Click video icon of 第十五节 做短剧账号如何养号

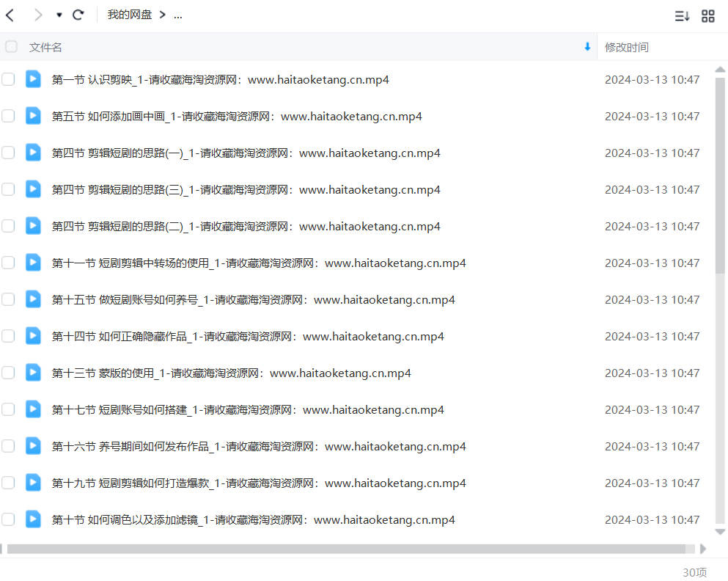click(x=33, y=299)
